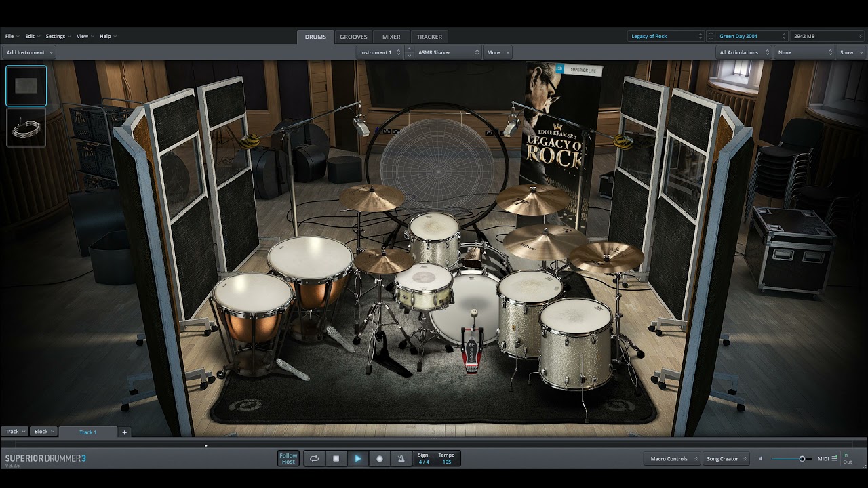The image size is (868, 488).
Task: Open the All Articulations dropdown
Action: [745, 52]
